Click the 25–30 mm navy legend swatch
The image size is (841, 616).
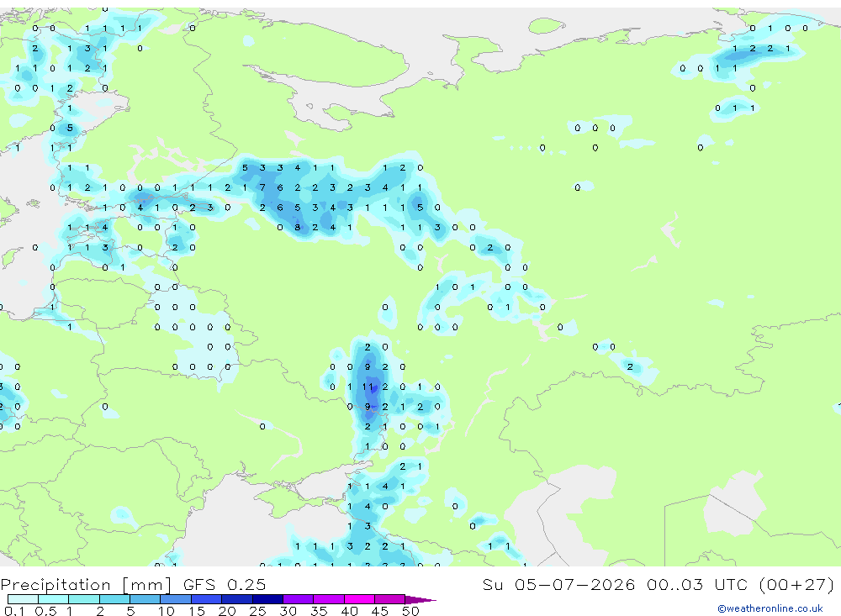267,599
